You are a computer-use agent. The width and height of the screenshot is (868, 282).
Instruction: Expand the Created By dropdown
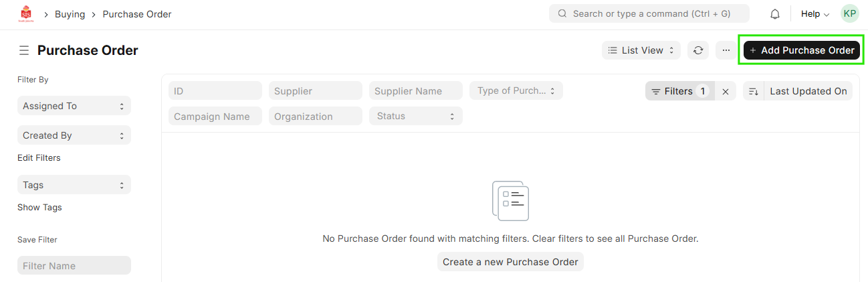(74, 135)
